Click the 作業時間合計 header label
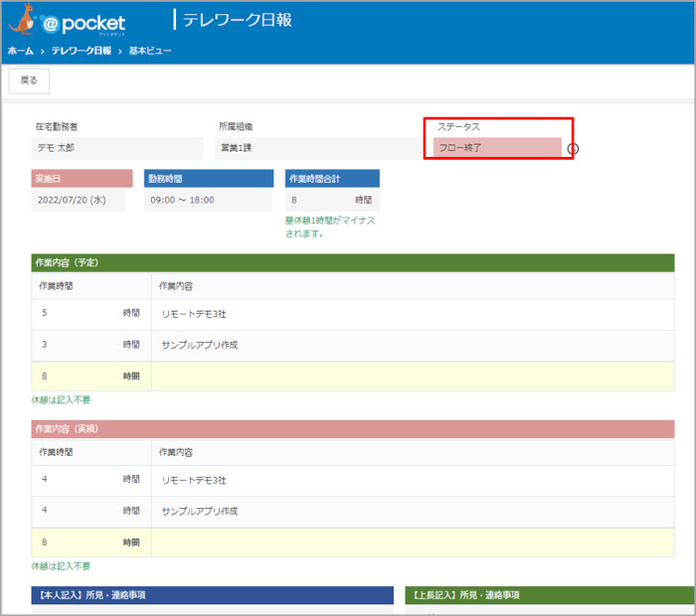The height and width of the screenshot is (616, 696). (x=332, y=179)
